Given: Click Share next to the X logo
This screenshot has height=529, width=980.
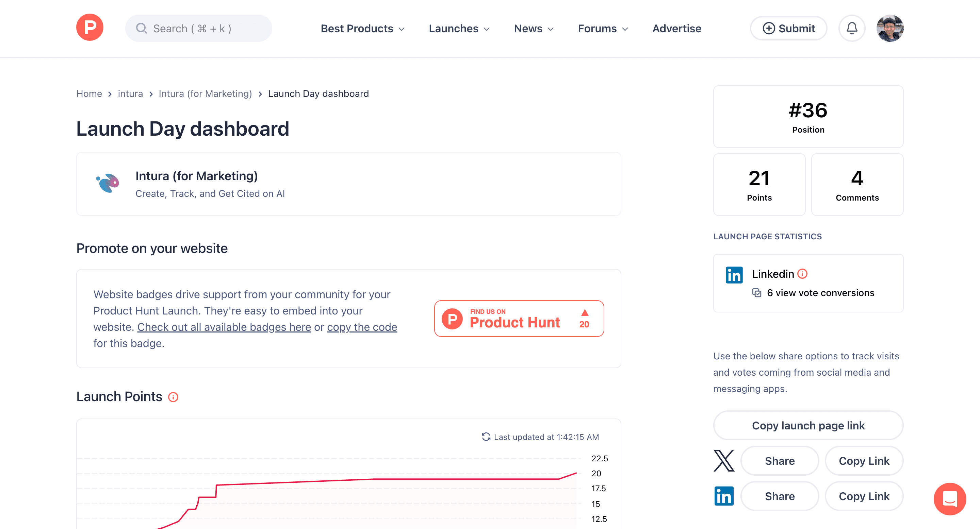Looking at the screenshot, I should click(x=780, y=461).
